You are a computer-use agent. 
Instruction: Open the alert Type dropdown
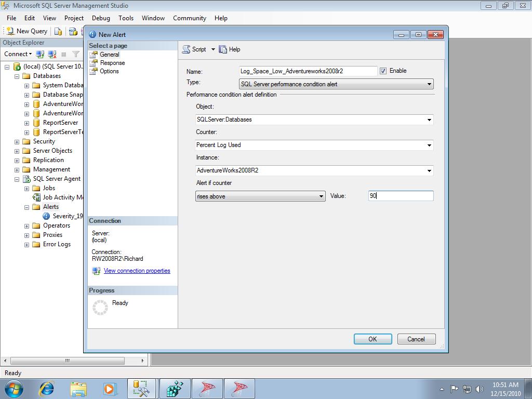pyautogui.click(x=429, y=84)
